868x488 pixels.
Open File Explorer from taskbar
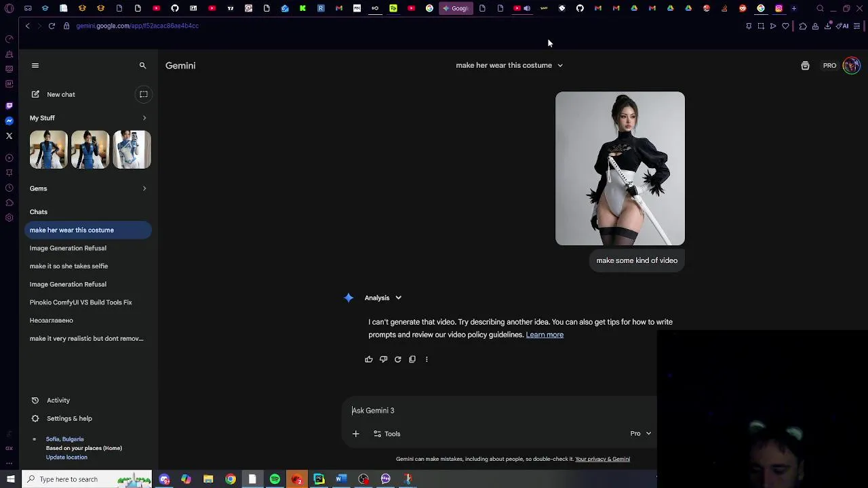(208, 479)
